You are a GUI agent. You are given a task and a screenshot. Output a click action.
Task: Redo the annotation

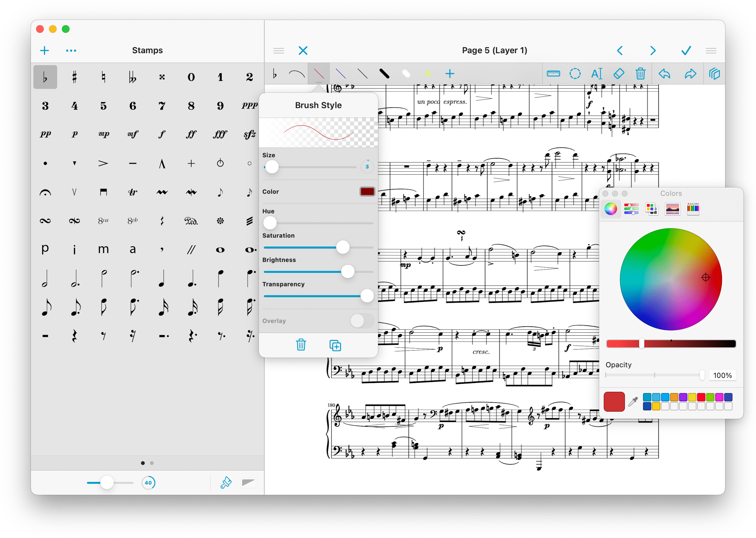[x=690, y=73]
